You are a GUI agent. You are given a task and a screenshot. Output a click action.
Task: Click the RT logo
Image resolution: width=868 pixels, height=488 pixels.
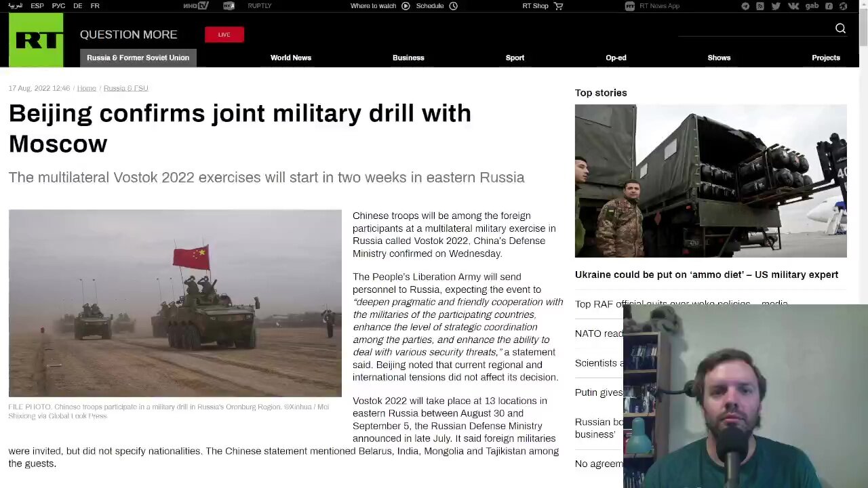(36, 40)
